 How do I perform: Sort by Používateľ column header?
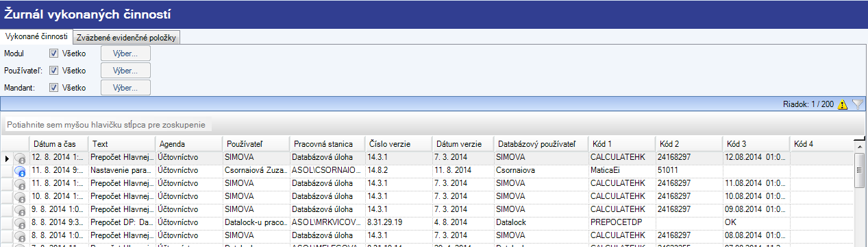point(256,144)
